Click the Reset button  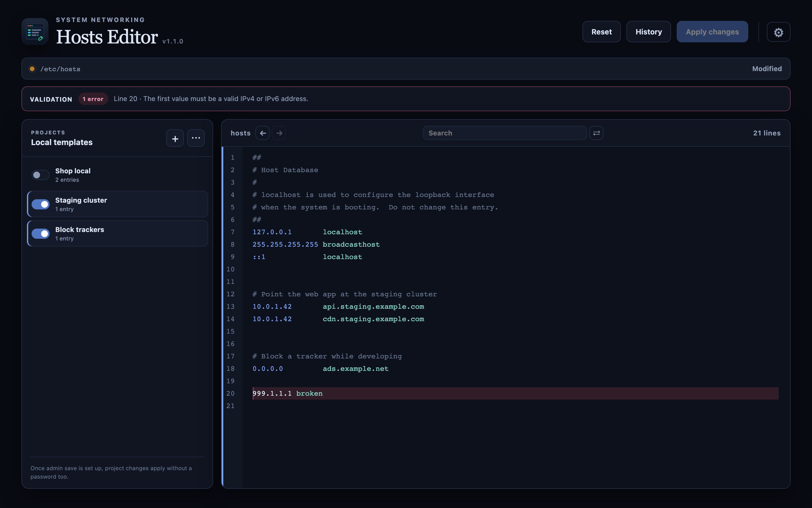click(602, 32)
